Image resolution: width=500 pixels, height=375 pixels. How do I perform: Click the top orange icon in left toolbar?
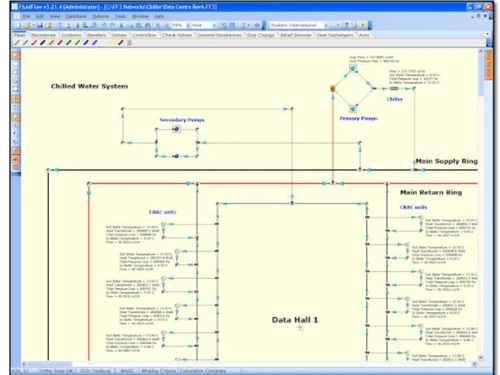click(x=16, y=56)
